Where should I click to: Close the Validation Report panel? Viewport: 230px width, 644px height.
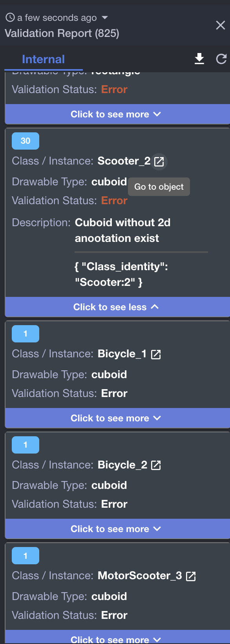click(221, 25)
